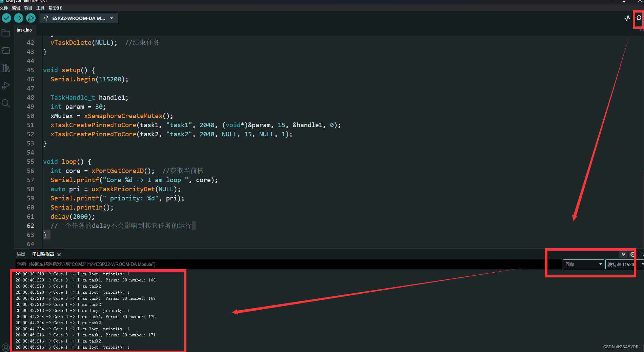Viewport: 644px width, 352px height.
Task: Open the Debug sidebar panel icon
Action: click(x=6, y=86)
